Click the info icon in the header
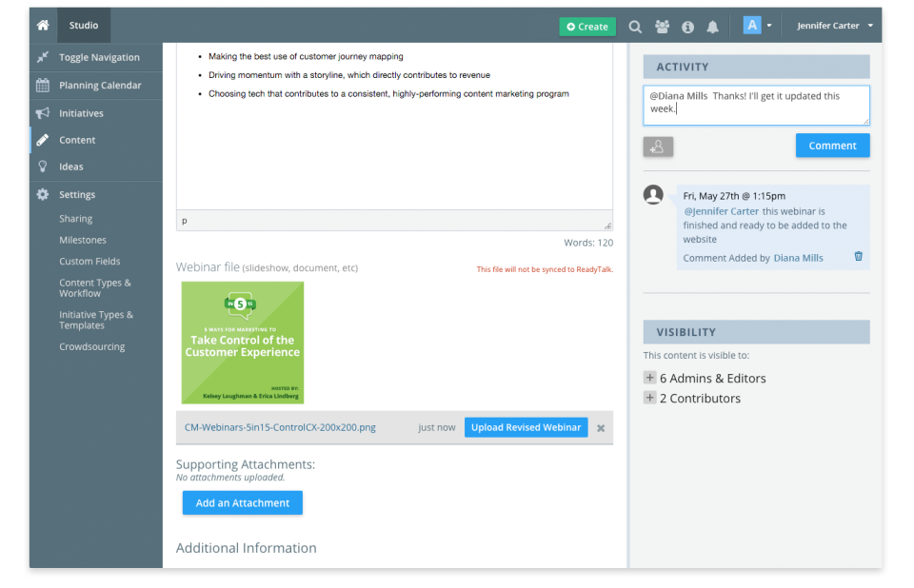This screenshot has width=914, height=588. pos(687,27)
